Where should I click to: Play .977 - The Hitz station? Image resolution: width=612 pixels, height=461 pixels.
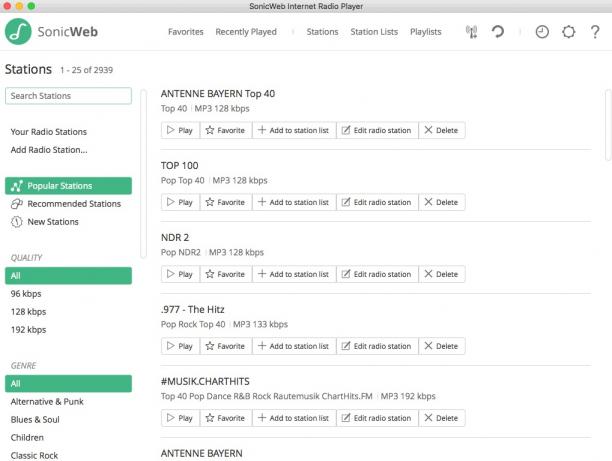coord(180,346)
